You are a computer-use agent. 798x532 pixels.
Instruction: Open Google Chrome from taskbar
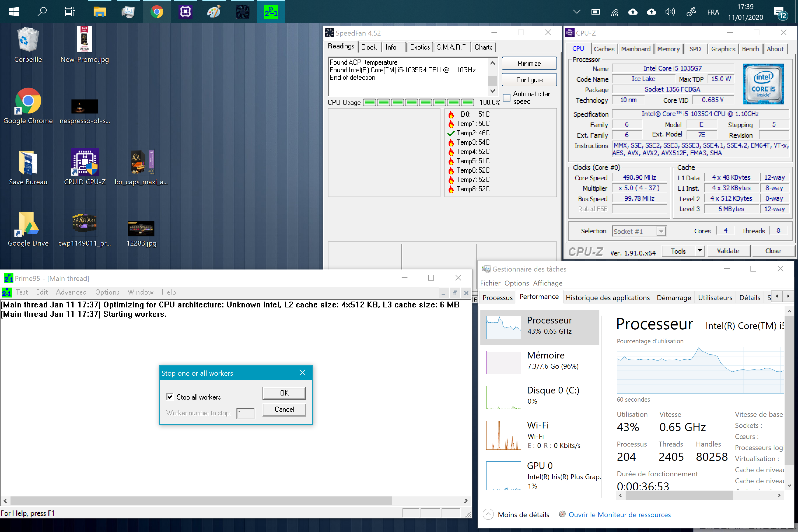coord(156,12)
